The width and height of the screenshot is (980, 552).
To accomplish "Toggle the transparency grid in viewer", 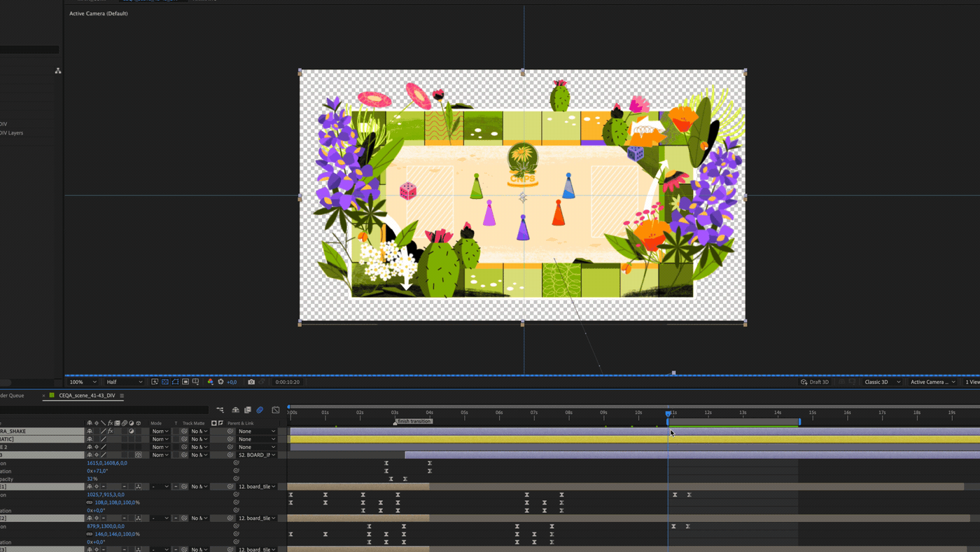I will tap(165, 382).
